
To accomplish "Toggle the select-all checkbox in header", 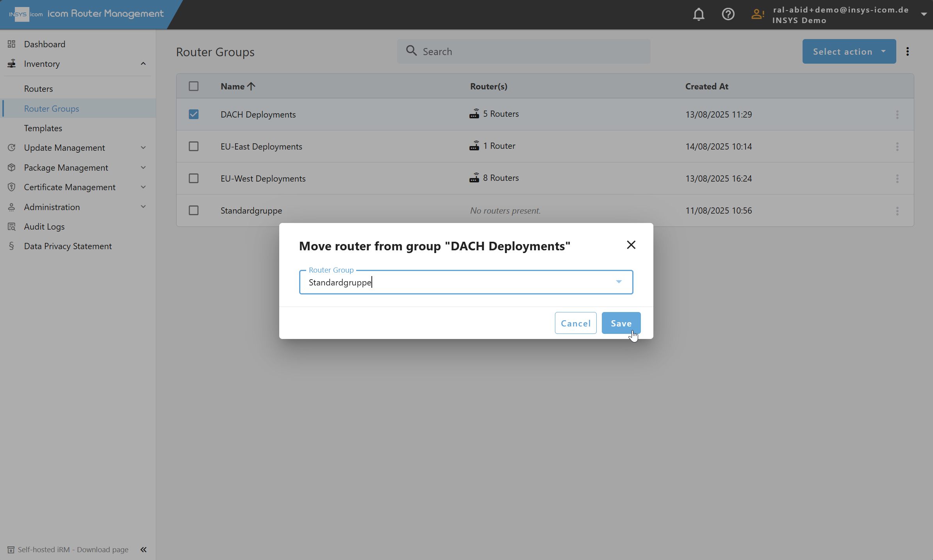I will pos(194,86).
